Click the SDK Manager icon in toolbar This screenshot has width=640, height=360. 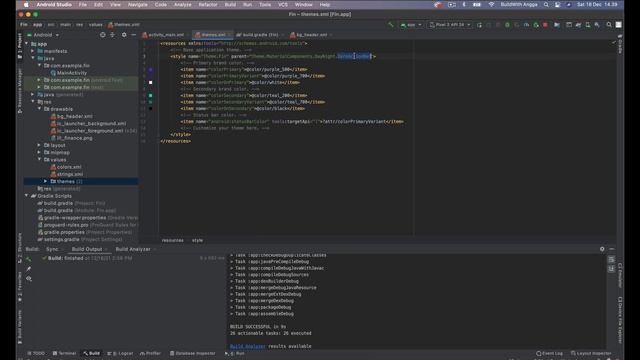597,25
